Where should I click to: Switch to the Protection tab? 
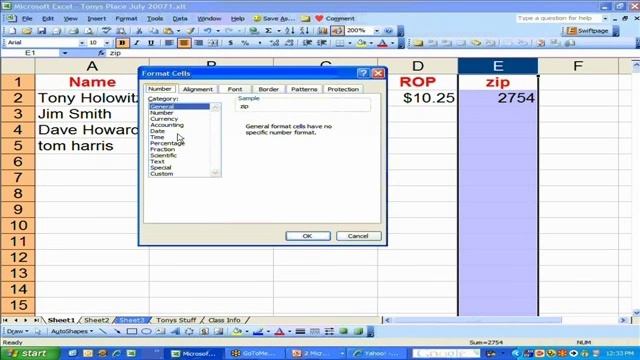[343, 89]
